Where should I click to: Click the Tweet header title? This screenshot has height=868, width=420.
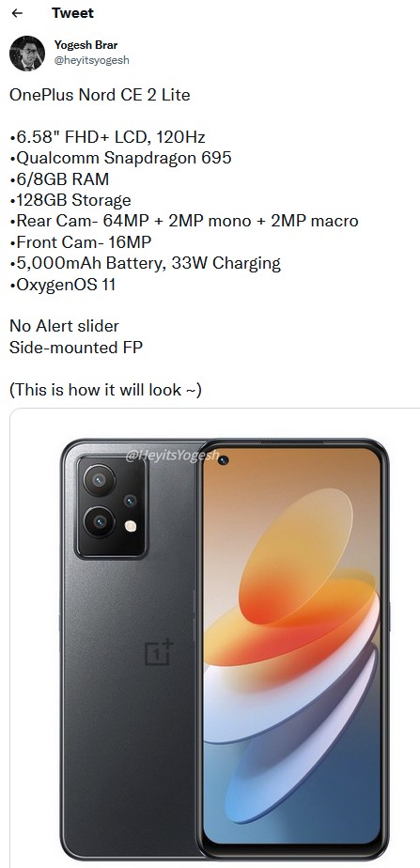point(72,13)
